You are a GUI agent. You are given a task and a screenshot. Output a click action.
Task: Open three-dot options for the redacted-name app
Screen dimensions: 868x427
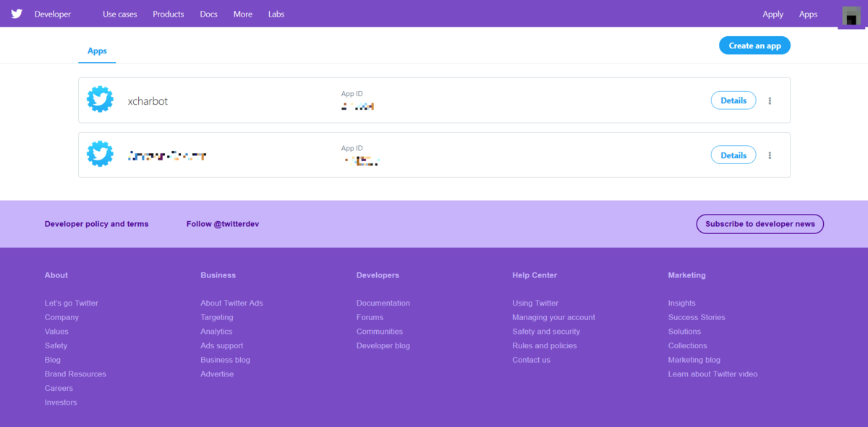[770, 155]
